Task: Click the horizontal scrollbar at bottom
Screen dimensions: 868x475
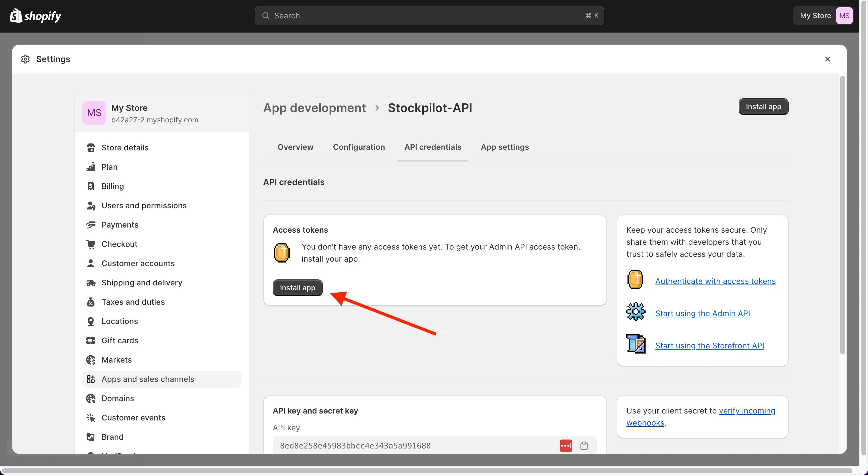Action: [x=426, y=470]
